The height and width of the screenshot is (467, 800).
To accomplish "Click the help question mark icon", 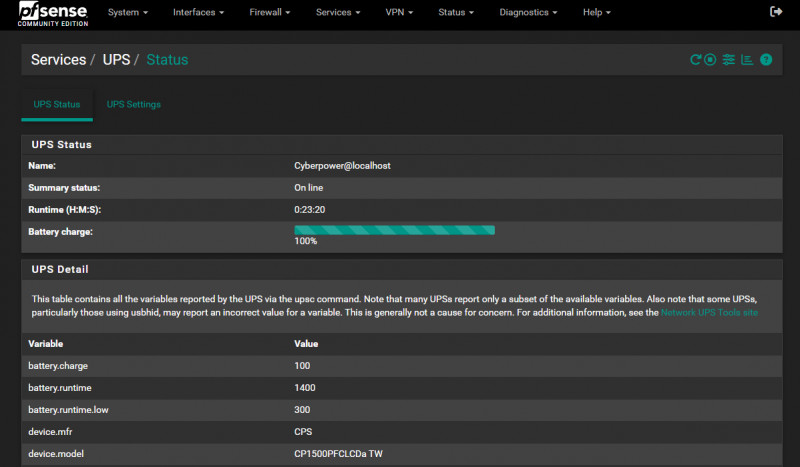I will pyautogui.click(x=766, y=60).
